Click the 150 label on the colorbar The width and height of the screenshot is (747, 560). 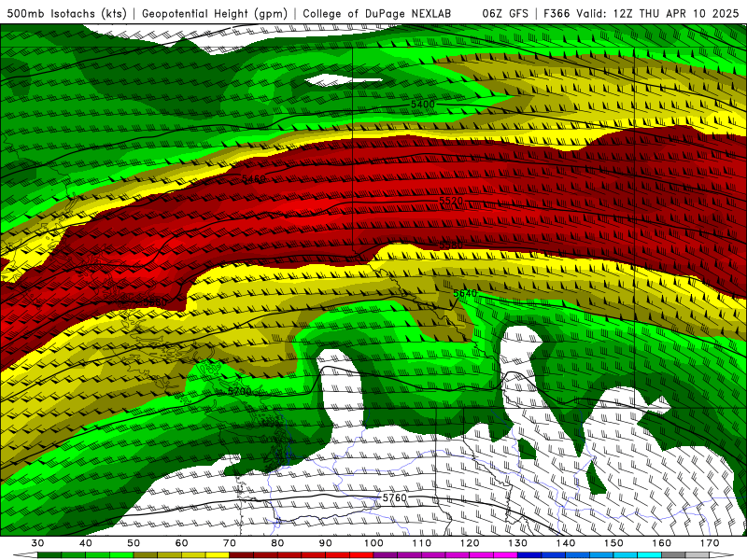tap(613, 543)
